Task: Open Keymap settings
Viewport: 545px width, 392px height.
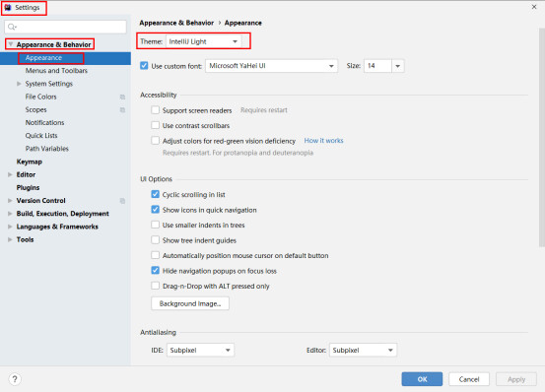Action: (30, 162)
